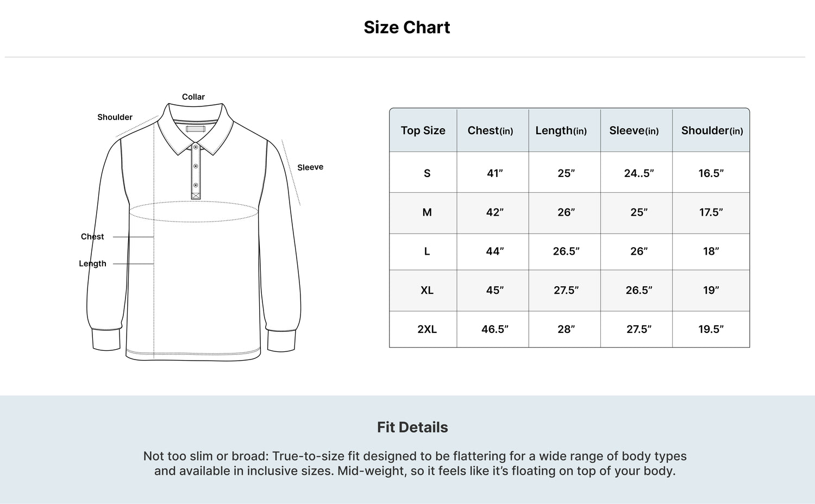Click the 24..5" sleeve value for S

tap(639, 173)
